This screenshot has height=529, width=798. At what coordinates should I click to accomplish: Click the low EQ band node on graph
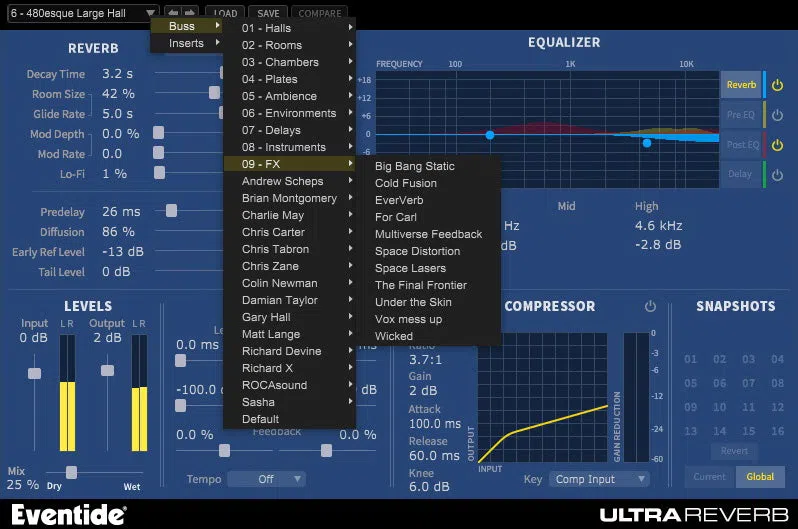point(490,135)
